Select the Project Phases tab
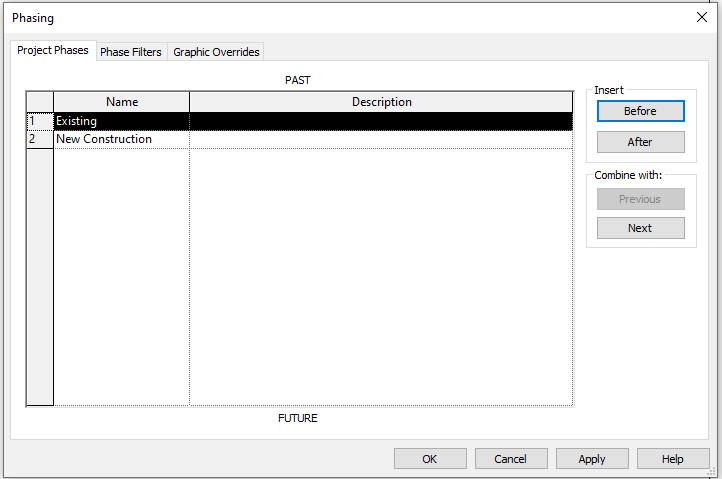The image size is (722, 479). (x=53, y=50)
